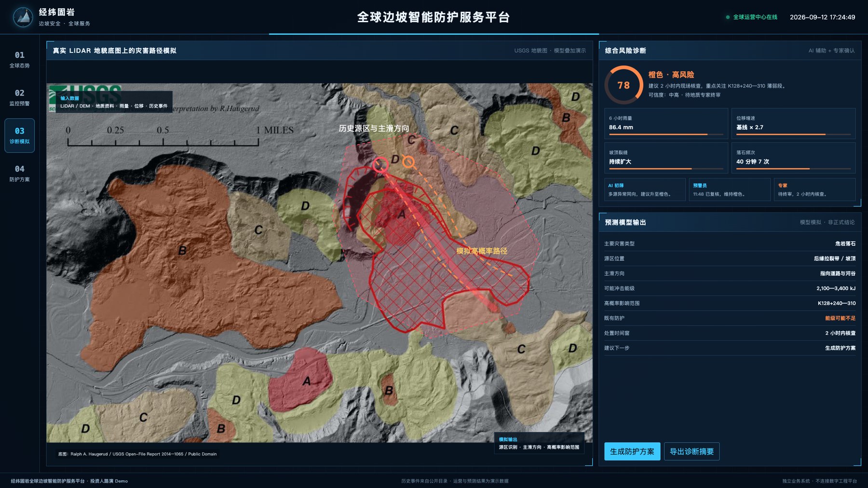Click the 历史源区与主滑方向 map label
This screenshot has width=868, height=488.
[x=374, y=128]
